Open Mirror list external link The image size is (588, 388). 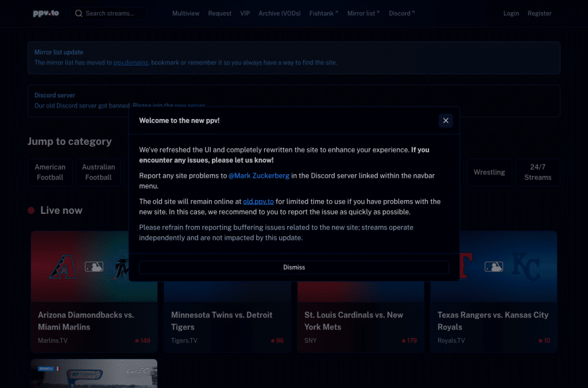point(363,14)
